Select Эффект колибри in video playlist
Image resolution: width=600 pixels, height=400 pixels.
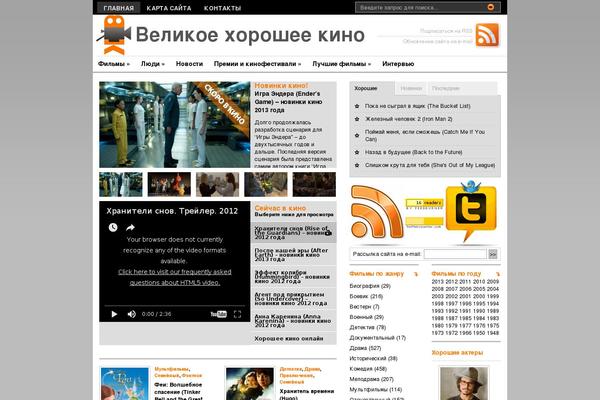(293, 277)
